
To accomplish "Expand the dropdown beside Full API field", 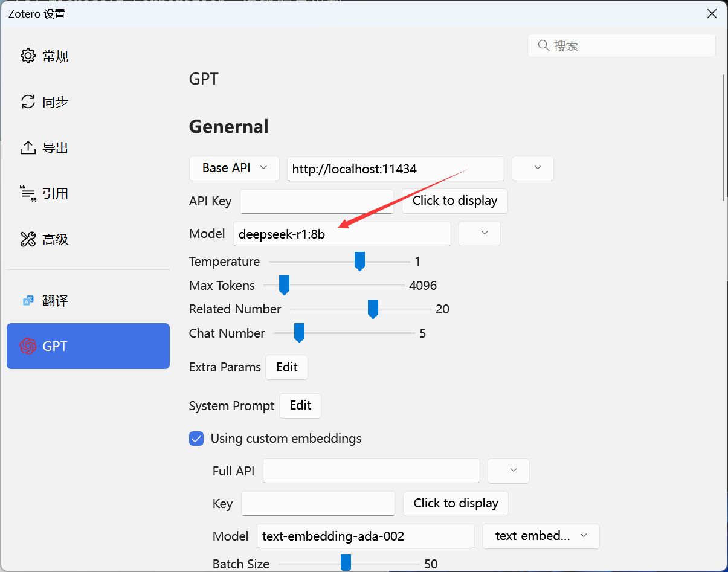I will 509,471.
